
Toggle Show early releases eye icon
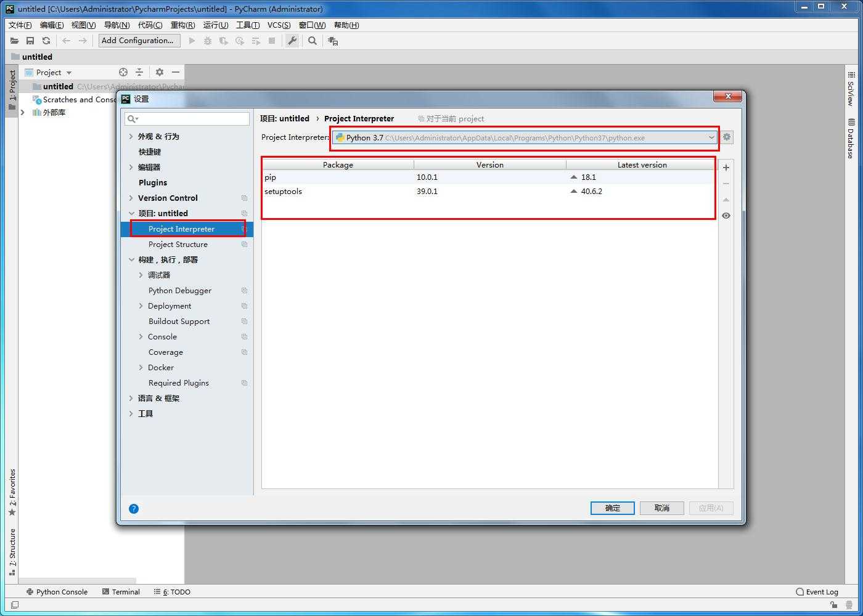[x=726, y=216]
